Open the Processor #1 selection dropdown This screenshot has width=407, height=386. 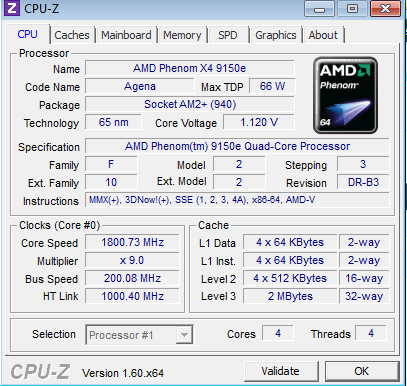click(139, 335)
